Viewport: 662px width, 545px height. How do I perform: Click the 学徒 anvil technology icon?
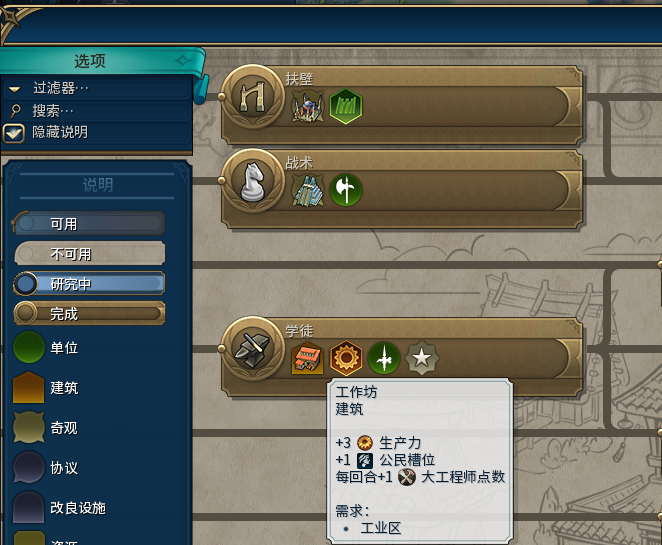(x=252, y=349)
